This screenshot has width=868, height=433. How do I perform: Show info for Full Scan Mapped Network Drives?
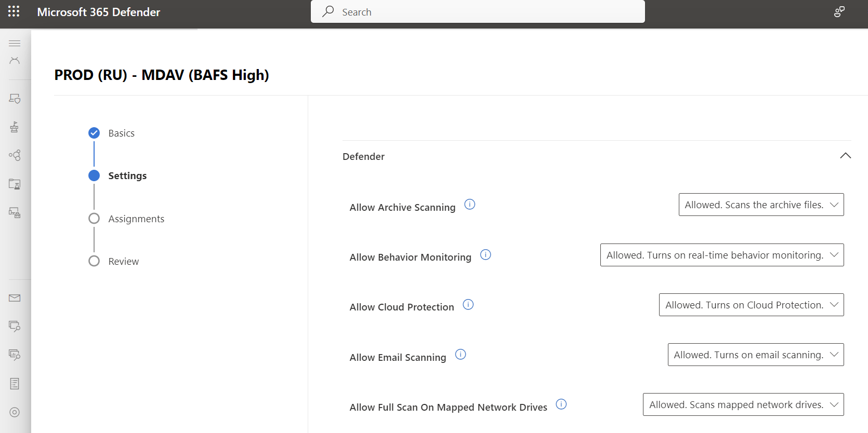[561, 404]
